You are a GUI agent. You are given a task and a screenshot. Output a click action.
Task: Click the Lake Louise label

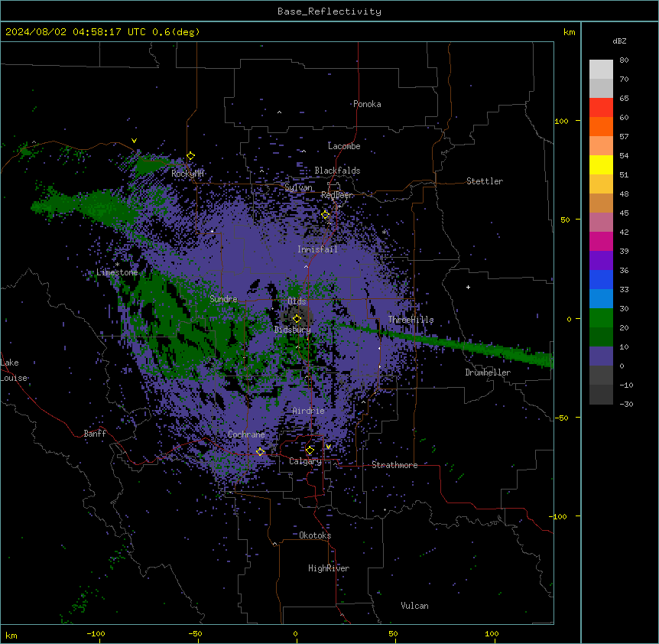tap(14, 370)
